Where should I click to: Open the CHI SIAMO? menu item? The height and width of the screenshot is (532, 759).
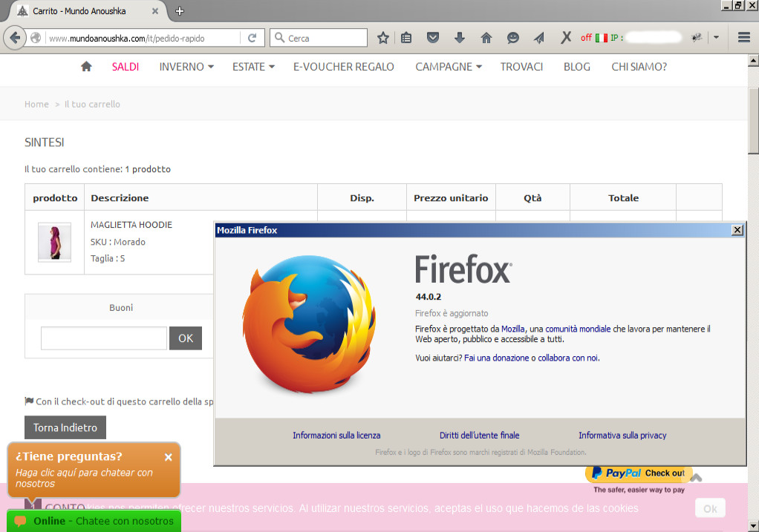point(639,67)
